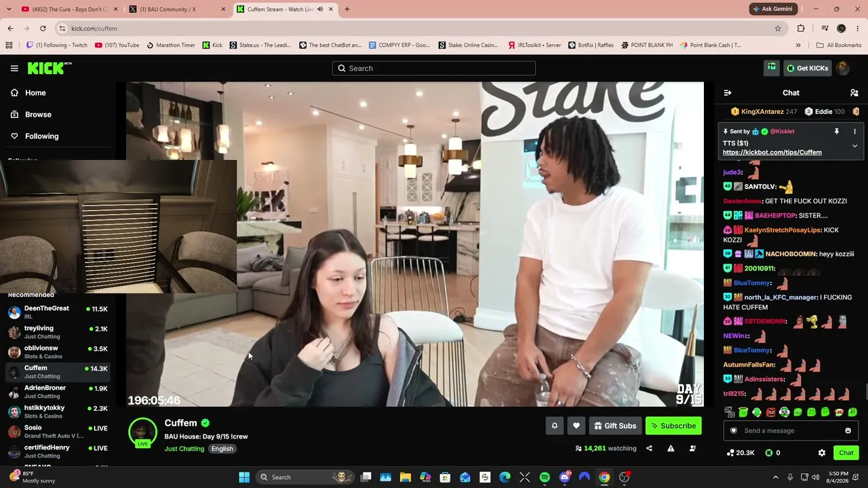This screenshot has width=868, height=488.
Task: Open Chrome media controls icon
Action: pyautogui.click(x=825, y=28)
